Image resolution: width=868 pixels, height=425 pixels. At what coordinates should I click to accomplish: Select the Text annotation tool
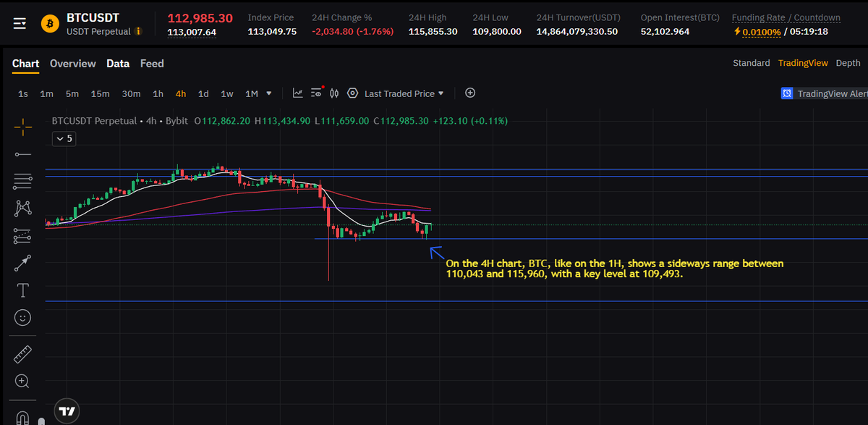23,290
